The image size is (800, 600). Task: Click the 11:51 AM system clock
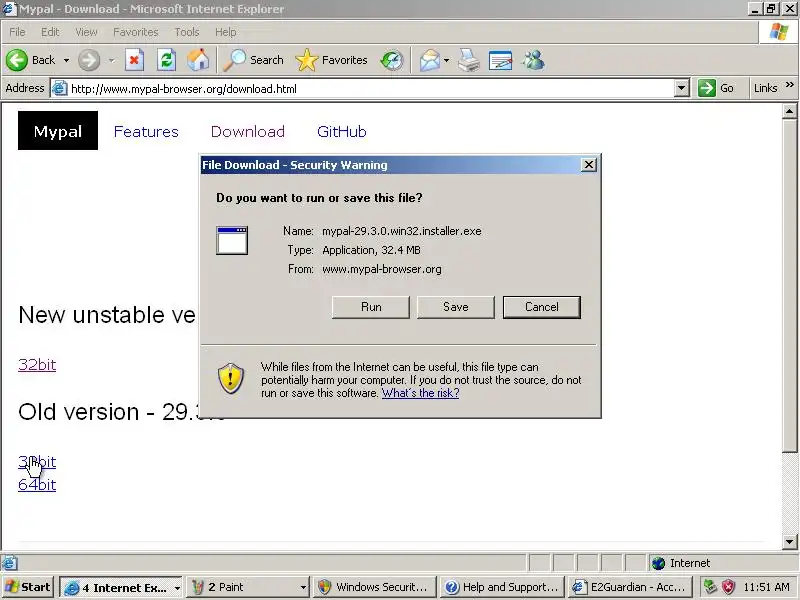click(767, 587)
